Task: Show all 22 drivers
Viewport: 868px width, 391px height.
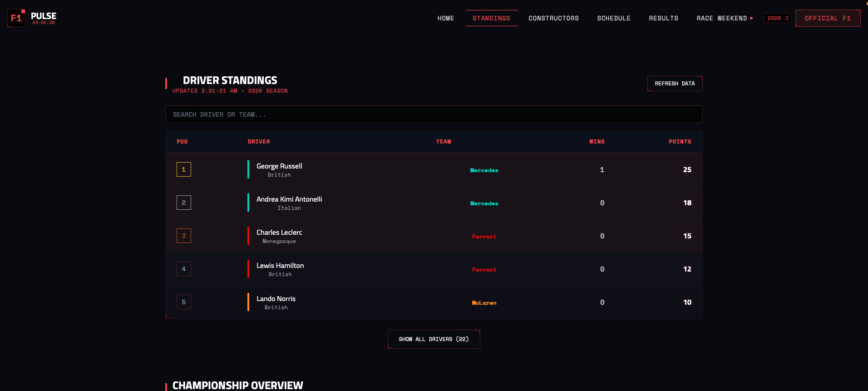Action: (x=434, y=339)
